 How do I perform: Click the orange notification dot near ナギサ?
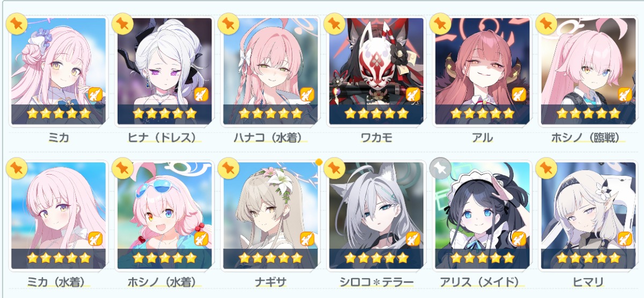(319, 161)
